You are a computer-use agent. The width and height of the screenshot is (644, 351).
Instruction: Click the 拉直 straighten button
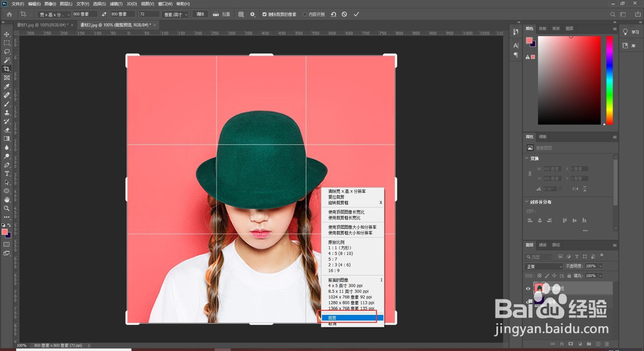(222, 14)
